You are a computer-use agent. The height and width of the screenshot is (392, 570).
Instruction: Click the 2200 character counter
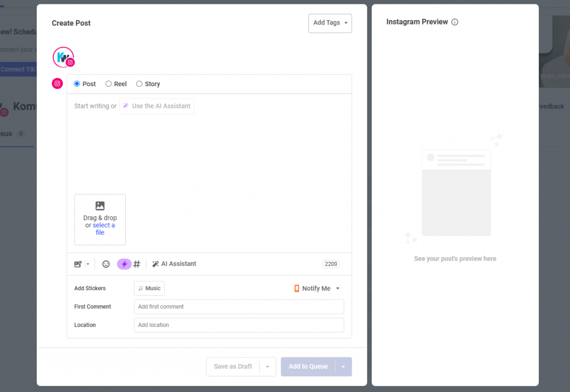pyautogui.click(x=331, y=264)
